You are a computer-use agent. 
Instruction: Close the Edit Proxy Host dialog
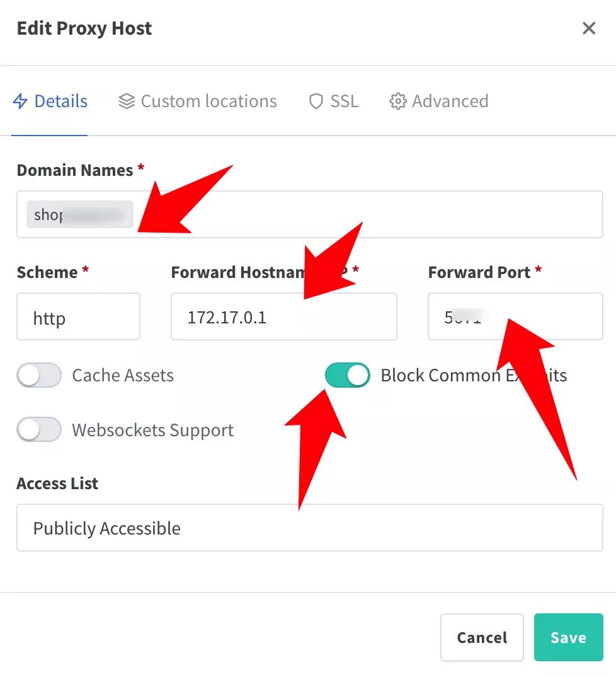[589, 28]
